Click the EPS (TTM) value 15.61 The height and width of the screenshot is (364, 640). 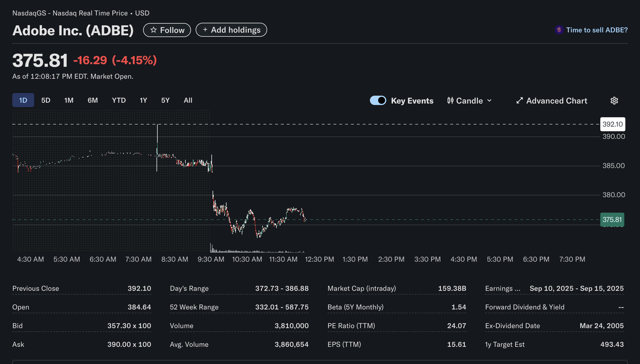coord(457,344)
